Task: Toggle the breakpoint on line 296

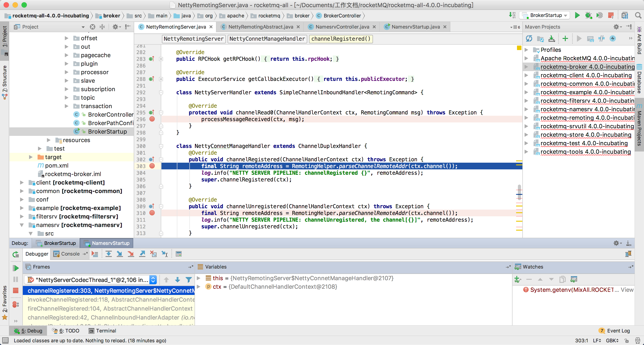Action: tap(152, 119)
